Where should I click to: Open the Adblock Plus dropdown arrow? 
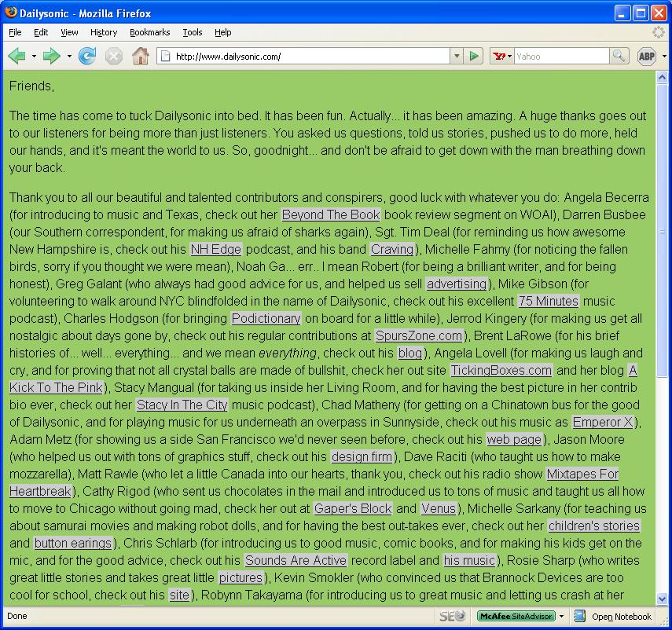coord(664,56)
